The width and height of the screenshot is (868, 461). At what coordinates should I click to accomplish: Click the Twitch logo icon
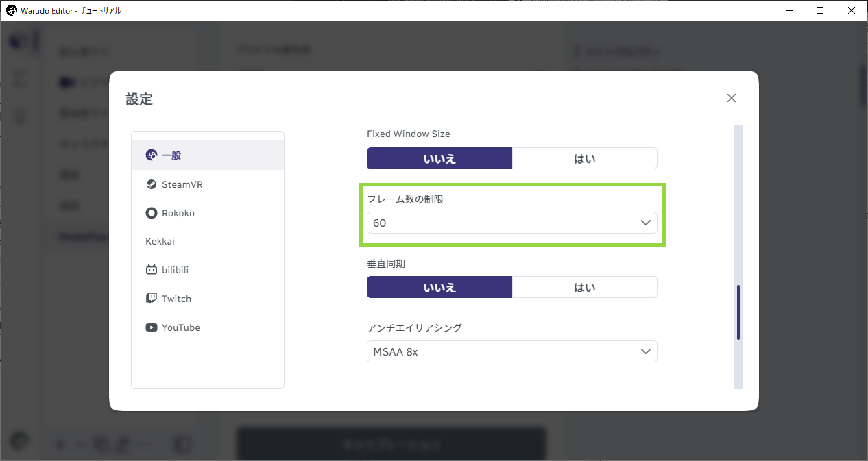coord(152,299)
